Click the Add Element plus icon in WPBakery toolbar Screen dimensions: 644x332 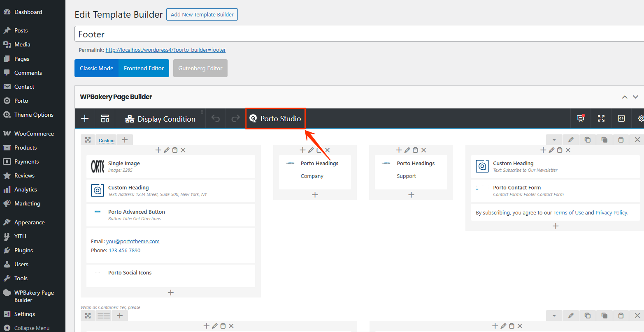click(85, 119)
